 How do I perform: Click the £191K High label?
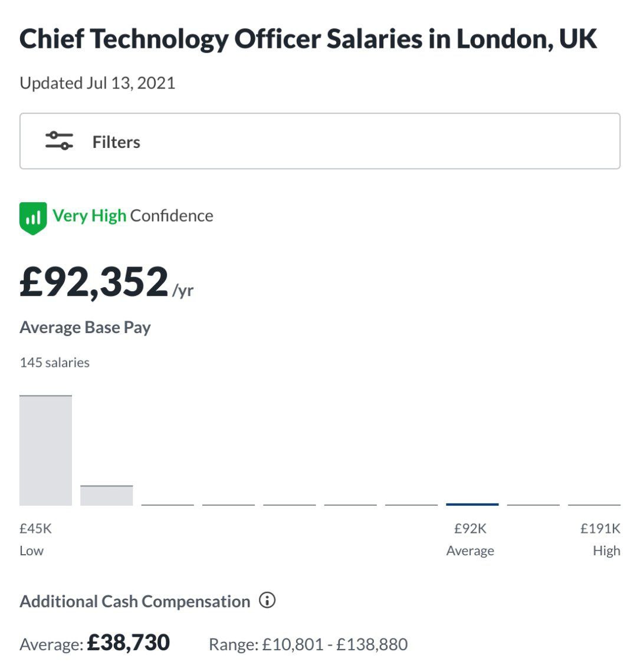coord(600,539)
